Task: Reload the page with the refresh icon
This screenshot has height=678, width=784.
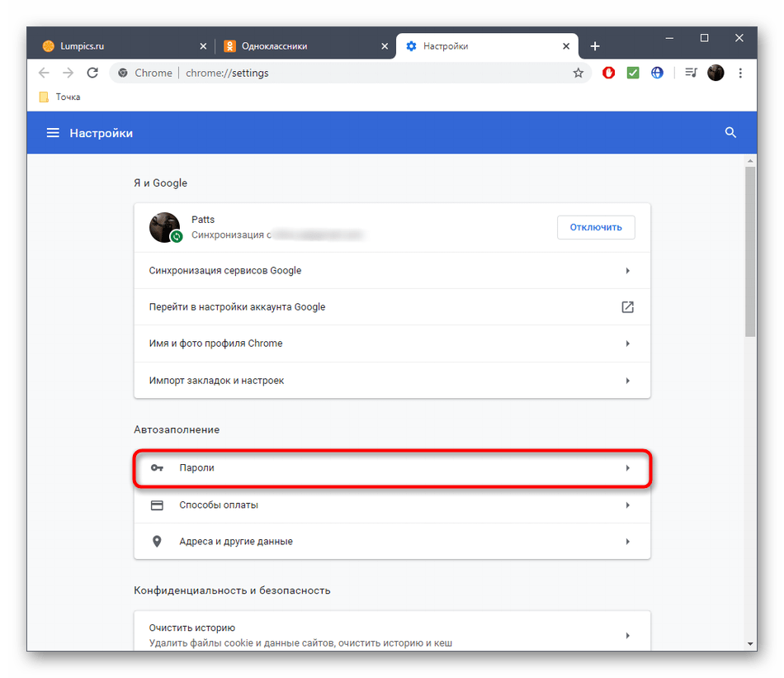Action: 92,73
